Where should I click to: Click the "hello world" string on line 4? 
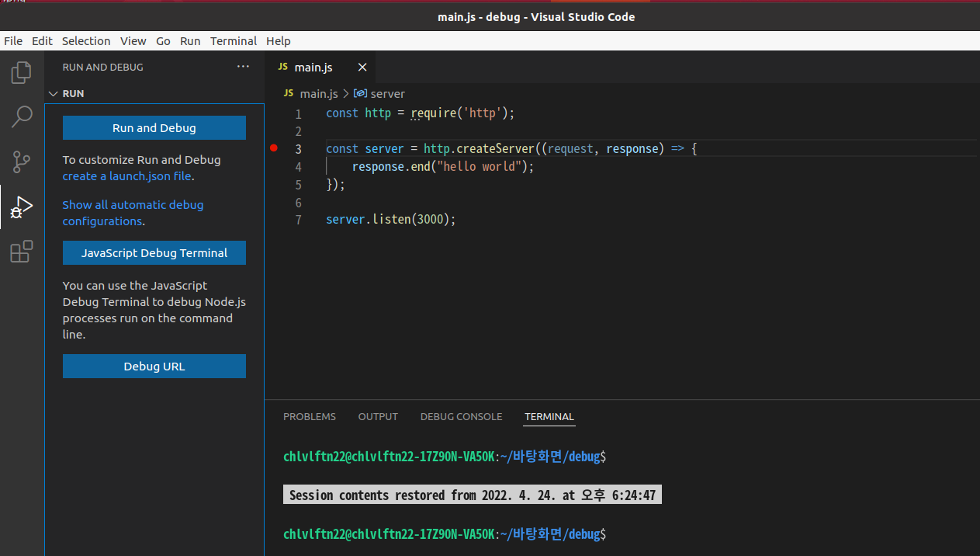pos(480,166)
